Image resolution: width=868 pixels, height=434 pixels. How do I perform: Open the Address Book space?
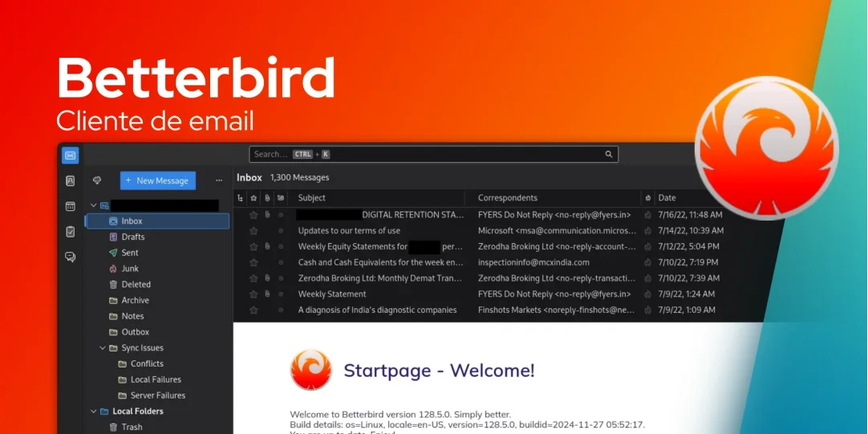71,180
